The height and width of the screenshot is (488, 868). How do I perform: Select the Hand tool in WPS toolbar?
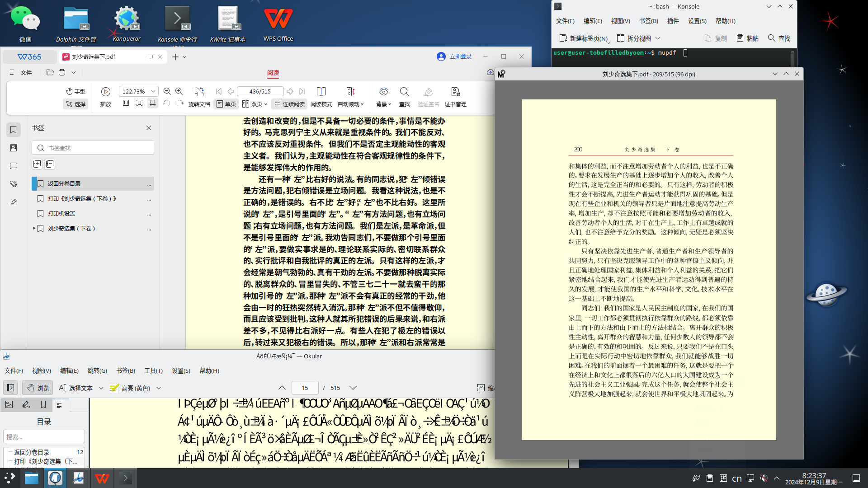coord(75,91)
